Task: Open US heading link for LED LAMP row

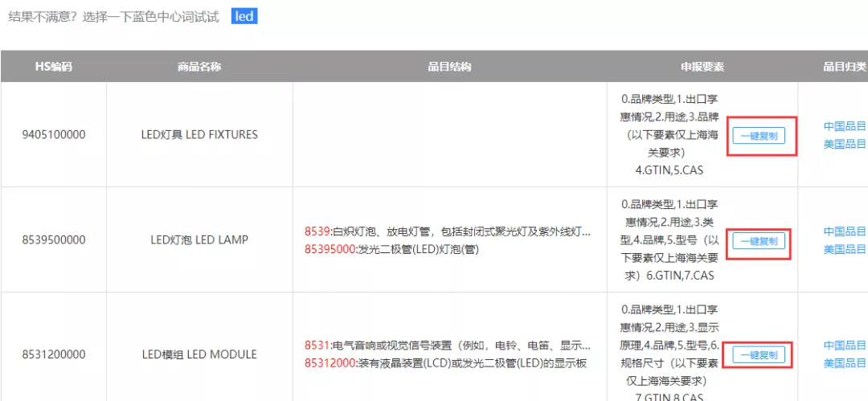Action: pos(845,249)
